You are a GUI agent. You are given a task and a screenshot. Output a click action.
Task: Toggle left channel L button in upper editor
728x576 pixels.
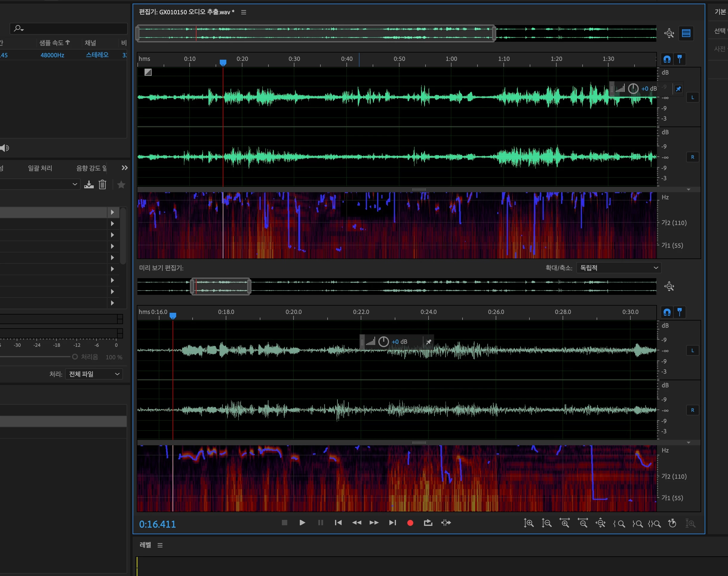point(692,98)
